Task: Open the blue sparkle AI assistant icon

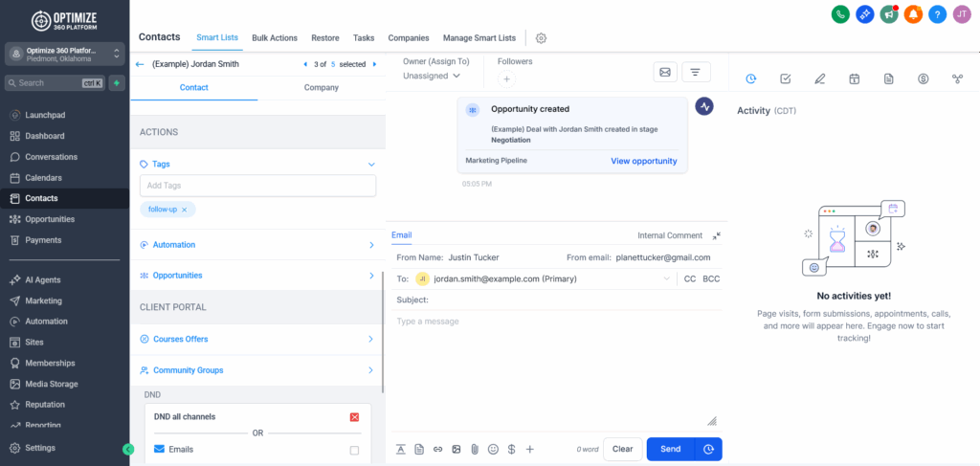Action: pyautogui.click(x=864, y=13)
